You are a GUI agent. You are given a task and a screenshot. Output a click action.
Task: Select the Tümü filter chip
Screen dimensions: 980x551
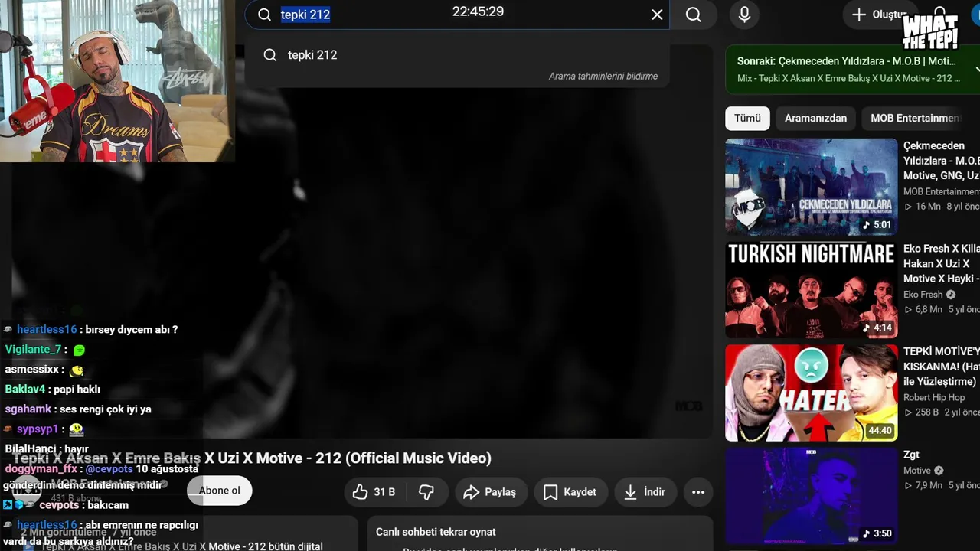coord(747,119)
